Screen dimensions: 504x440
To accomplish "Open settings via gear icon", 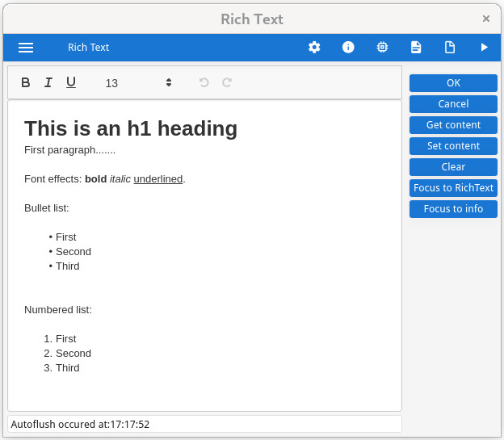I will tap(314, 48).
